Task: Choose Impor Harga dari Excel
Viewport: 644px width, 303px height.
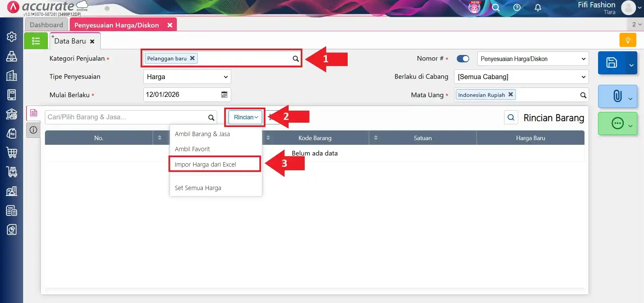Action: pos(215,164)
